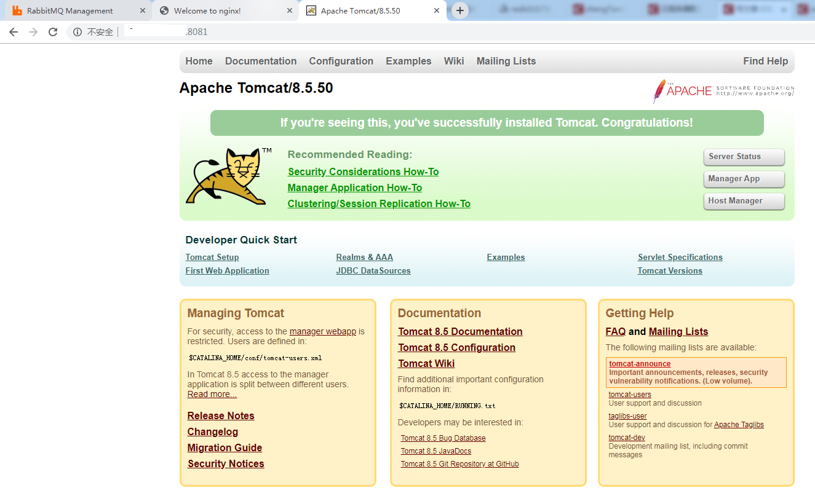Open Mailing Lists in the navigation bar

click(x=506, y=61)
